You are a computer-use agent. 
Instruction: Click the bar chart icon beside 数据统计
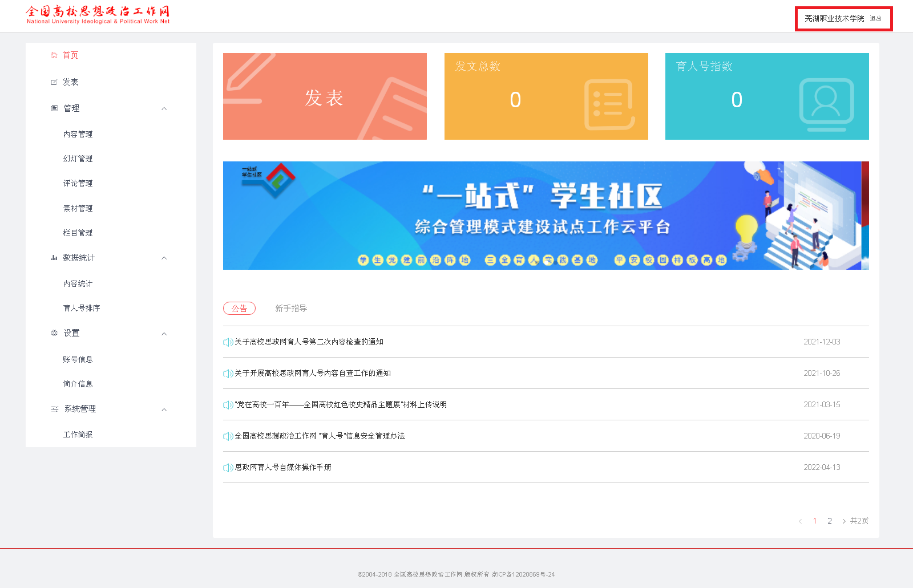tap(54, 258)
